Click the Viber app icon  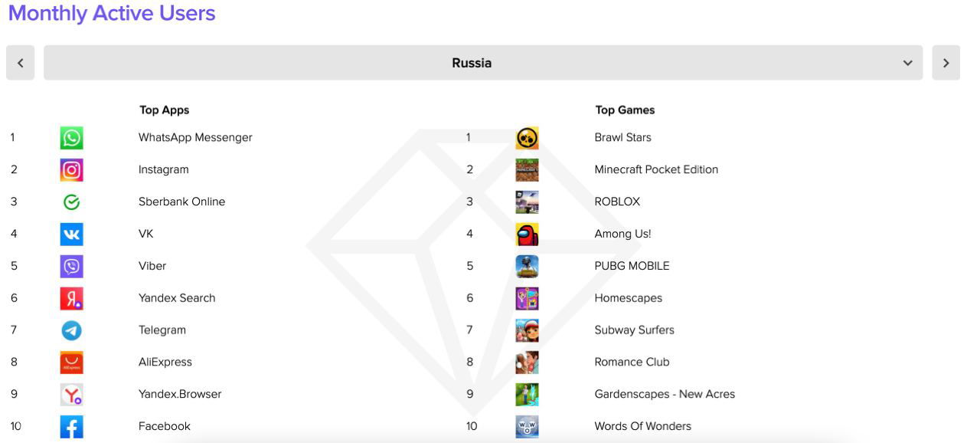pos(71,267)
